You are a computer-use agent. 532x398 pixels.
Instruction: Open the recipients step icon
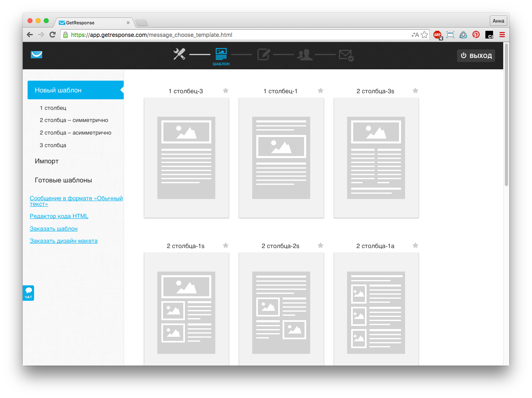(x=305, y=54)
